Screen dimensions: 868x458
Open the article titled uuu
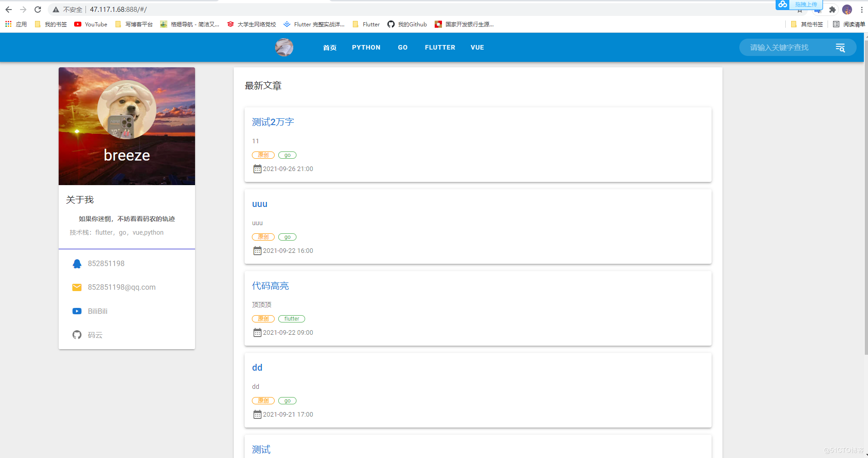[x=260, y=204]
